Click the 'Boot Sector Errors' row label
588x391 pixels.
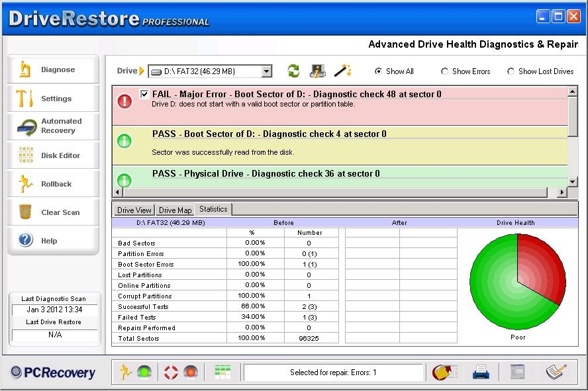pyautogui.click(x=146, y=264)
